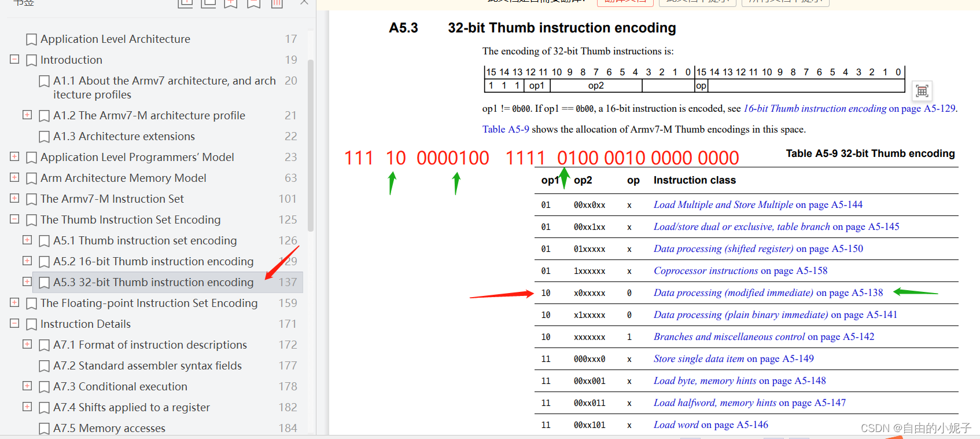
Task: Select The Thumb Instruction Set Encoding bookmark
Action: 131,220
